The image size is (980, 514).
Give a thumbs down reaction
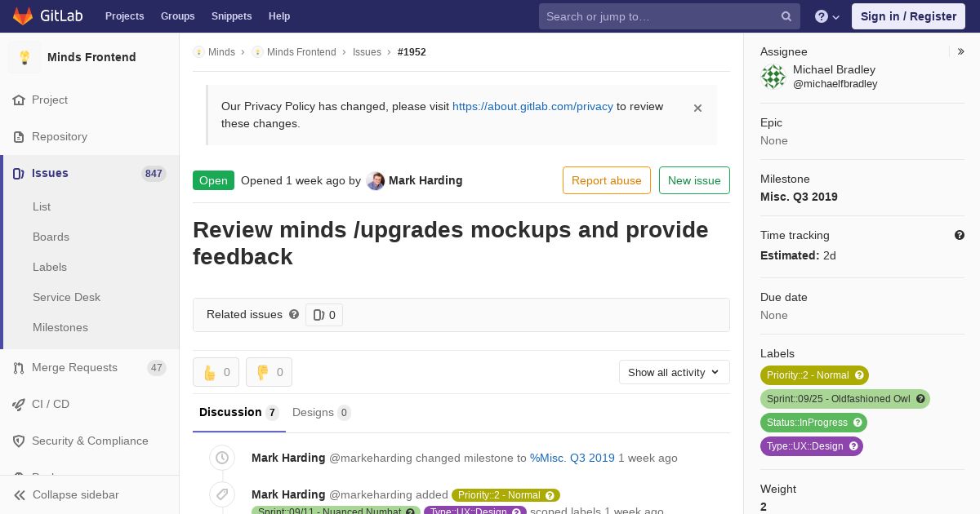[x=269, y=372]
